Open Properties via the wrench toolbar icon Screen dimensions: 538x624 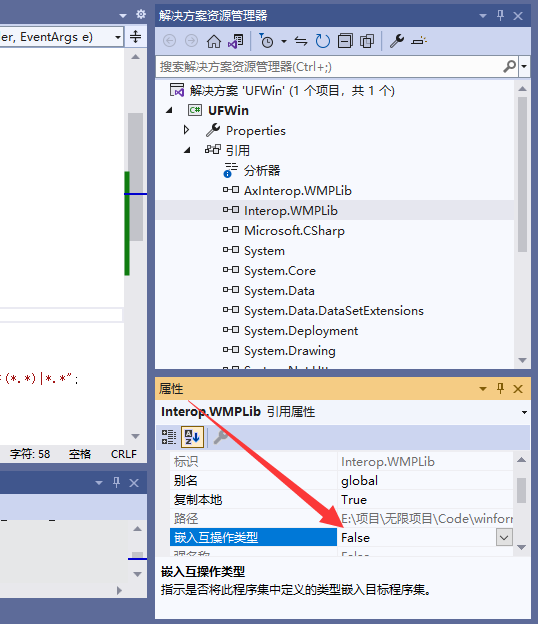pos(396,41)
